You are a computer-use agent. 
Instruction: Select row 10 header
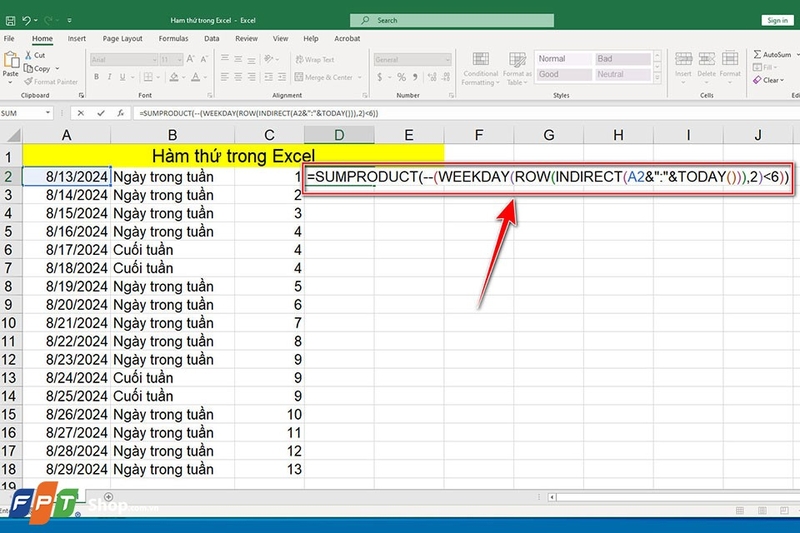[9, 323]
